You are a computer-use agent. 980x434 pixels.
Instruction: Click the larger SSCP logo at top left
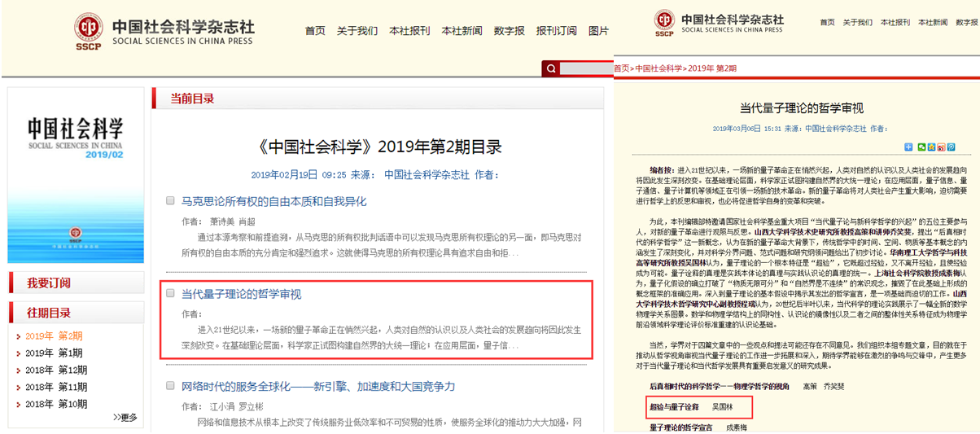click(x=90, y=31)
